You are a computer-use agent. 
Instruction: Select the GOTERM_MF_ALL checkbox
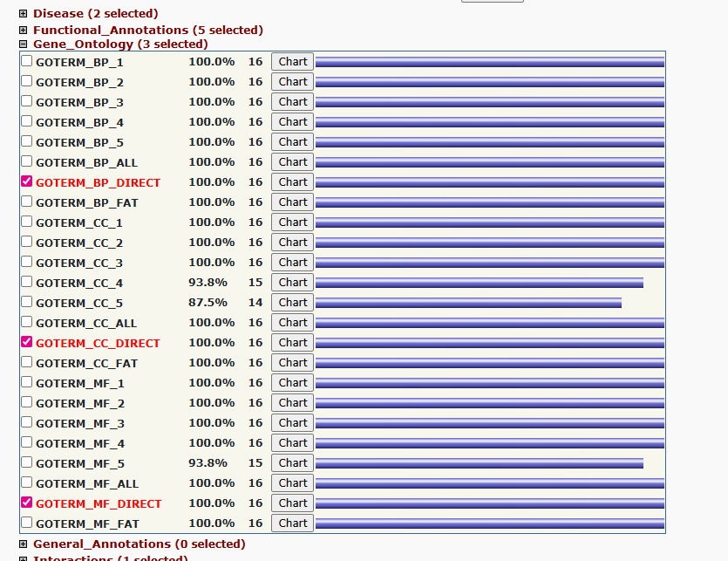pyautogui.click(x=27, y=482)
